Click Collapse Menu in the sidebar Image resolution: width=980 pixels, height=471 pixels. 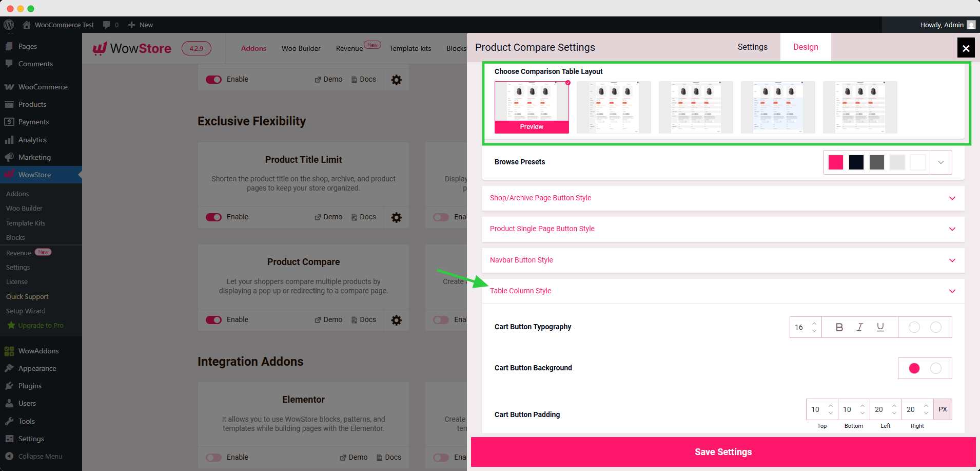point(40,456)
